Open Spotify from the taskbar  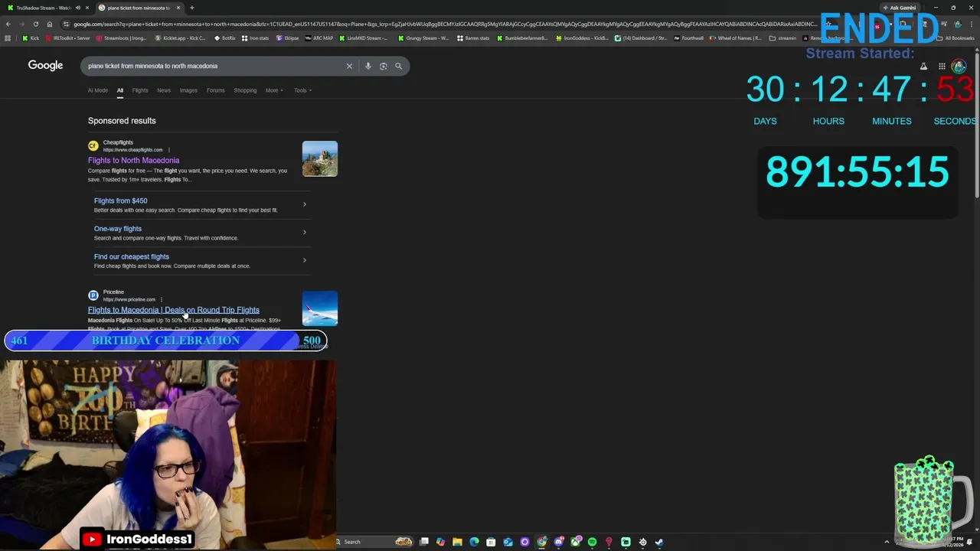click(592, 542)
